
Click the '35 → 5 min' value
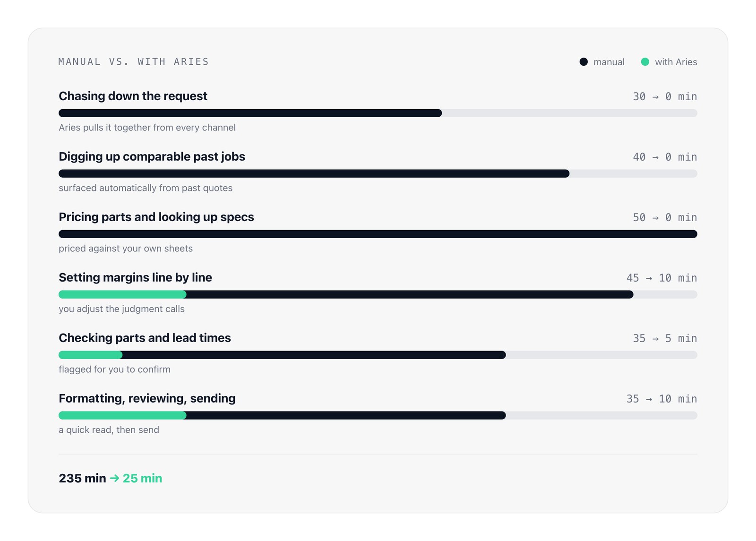pyautogui.click(x=665, y=338)
